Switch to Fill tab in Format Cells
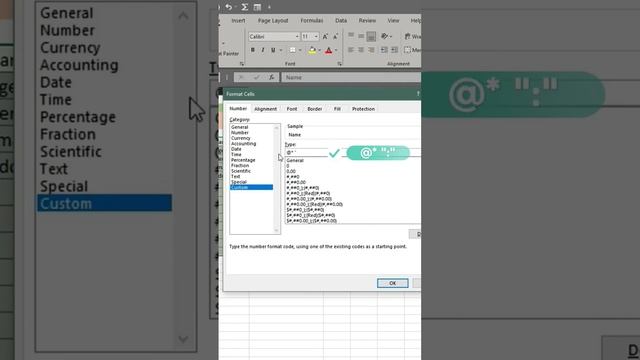The height and width of the screenshot is (360, 640). coord(337,109)
